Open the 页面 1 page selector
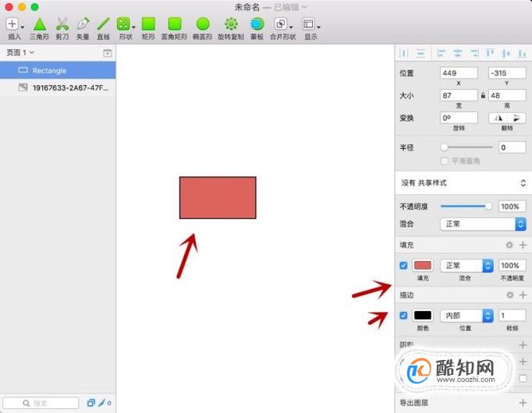Screen dimensions: 532x413 [20, 52]
